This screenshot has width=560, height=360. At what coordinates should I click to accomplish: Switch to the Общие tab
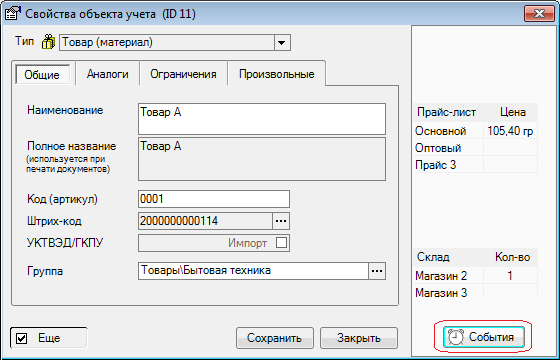tap(42, 74)
